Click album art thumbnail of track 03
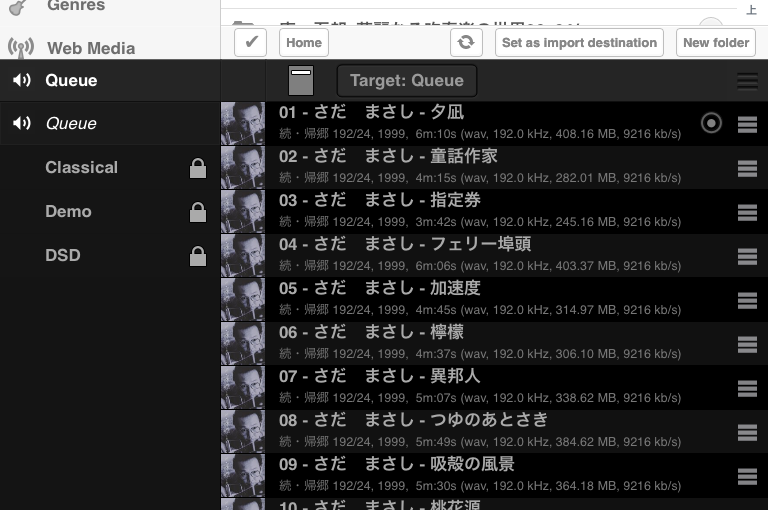The image size is (768, 510). pyautogui.click(x=243, y=212)
